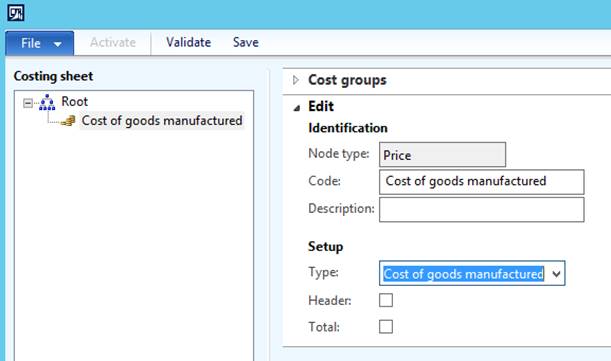Enable the Header checkbox
This screenshot has width=611, height=361.
[x=386, y=300]
